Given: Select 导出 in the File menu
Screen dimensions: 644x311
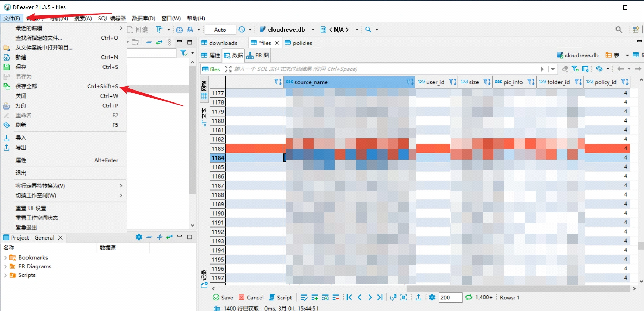Looking at the screenshot, I should pyautogui.click(x=63, y=148).
